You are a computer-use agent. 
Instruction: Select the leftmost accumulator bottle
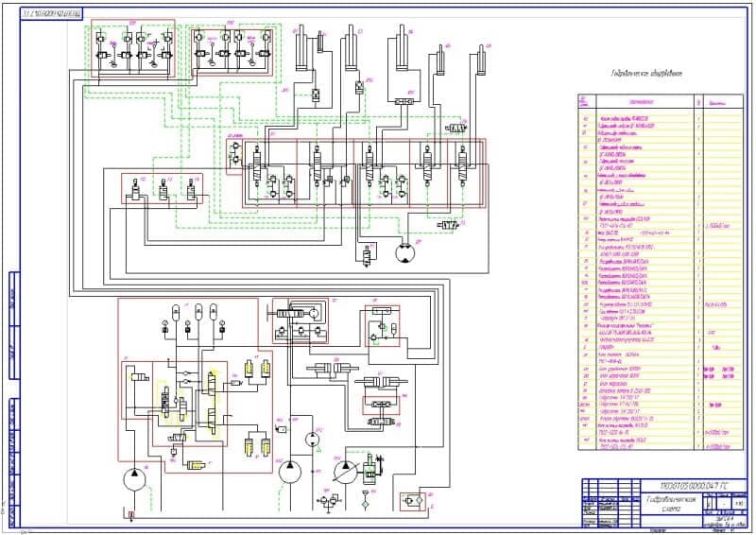coord(176,312)
